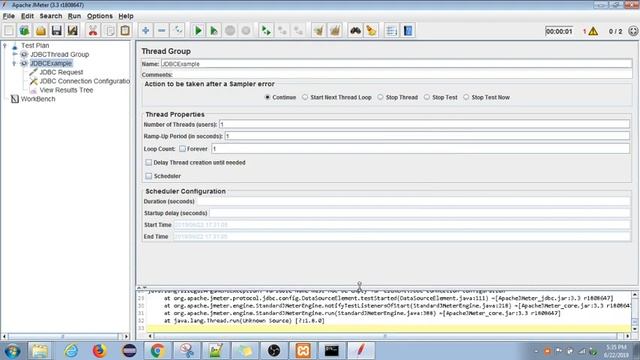Click the Loop Count value field
This screenshot has width=640, height=360.
420,149
